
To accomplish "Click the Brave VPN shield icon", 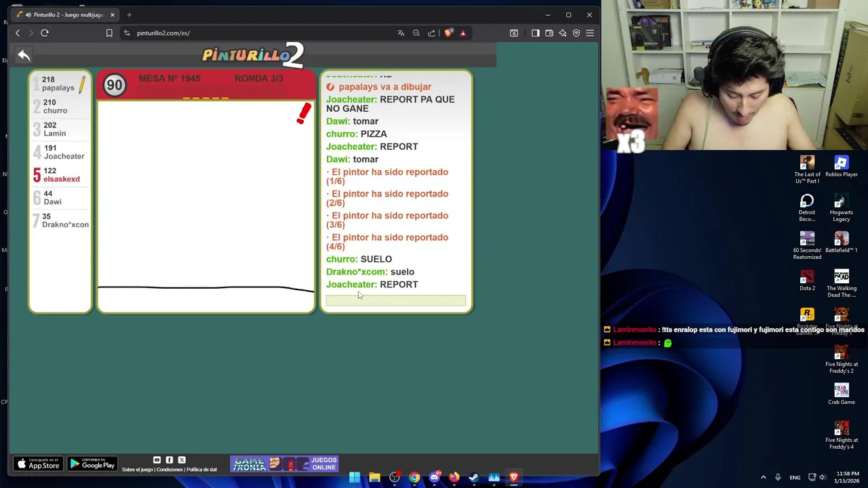I will point(576,33).
